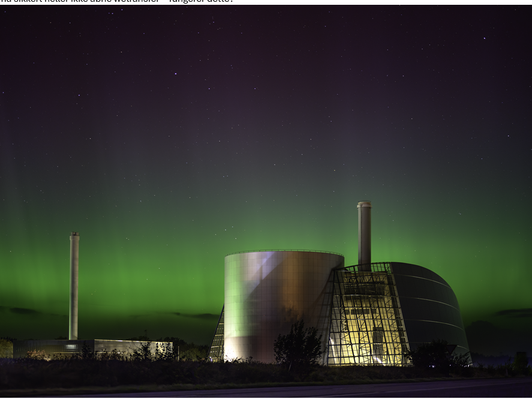This screenshot has height=399, width=532.
Task: Click the railing atop the cylindrical tank
Action: pyautogui.click(x=284, y=253)
